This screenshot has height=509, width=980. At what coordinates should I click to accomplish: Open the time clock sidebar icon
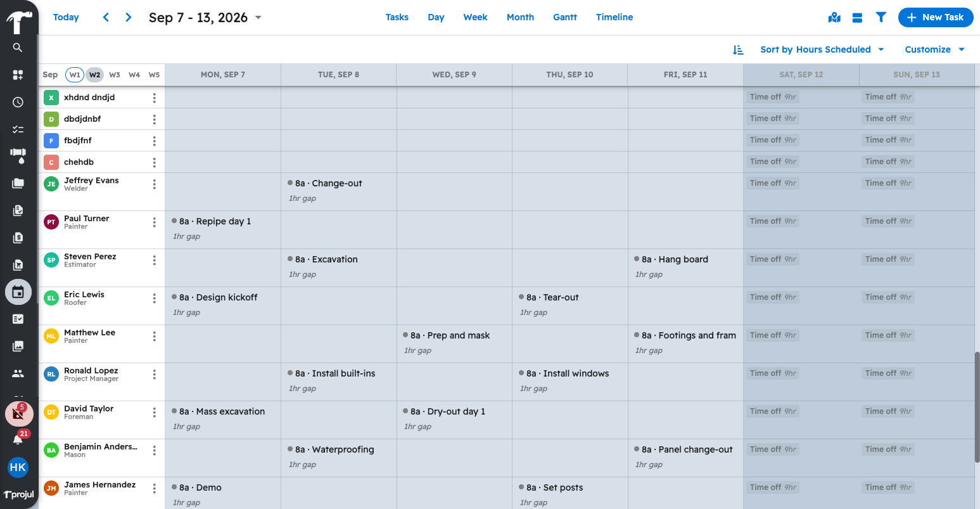tap(18, 102)
